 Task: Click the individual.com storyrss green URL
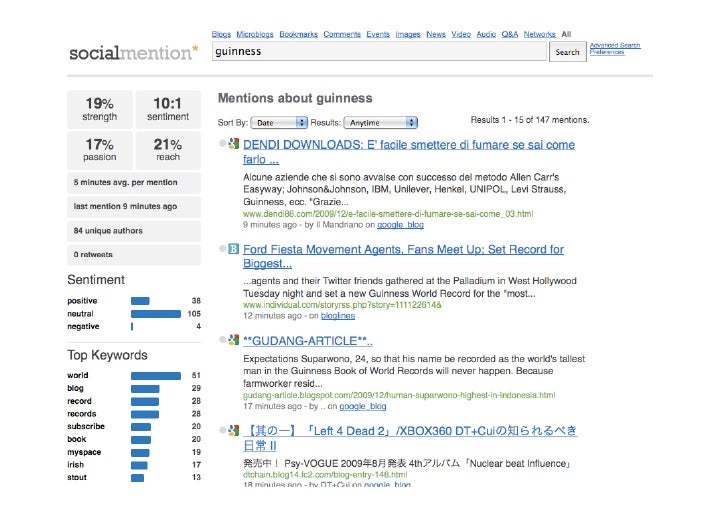coord(343,305)
